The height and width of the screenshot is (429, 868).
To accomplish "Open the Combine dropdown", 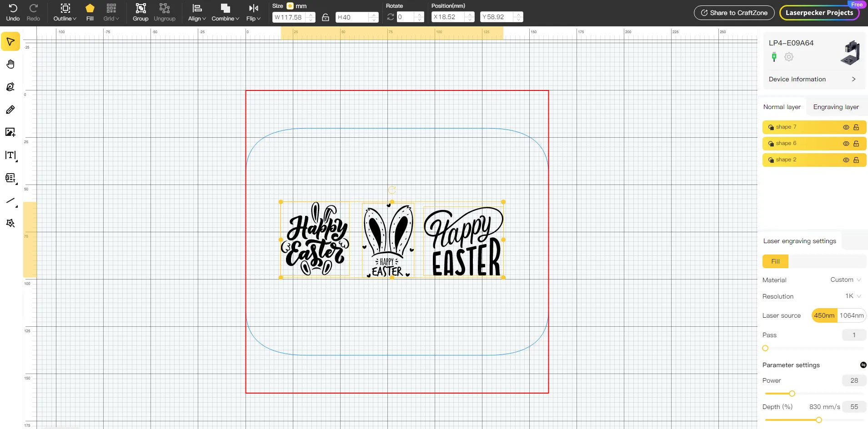I will (225, 13).
